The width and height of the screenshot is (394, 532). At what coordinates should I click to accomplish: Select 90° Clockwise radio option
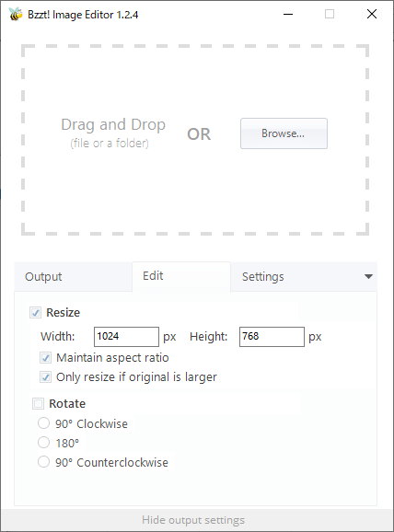pos(43,423)
